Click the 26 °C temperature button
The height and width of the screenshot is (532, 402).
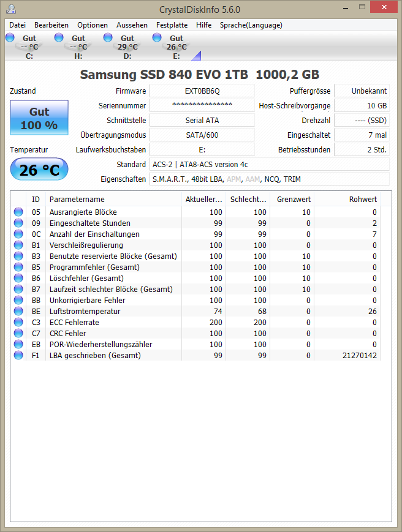(39, 170)
